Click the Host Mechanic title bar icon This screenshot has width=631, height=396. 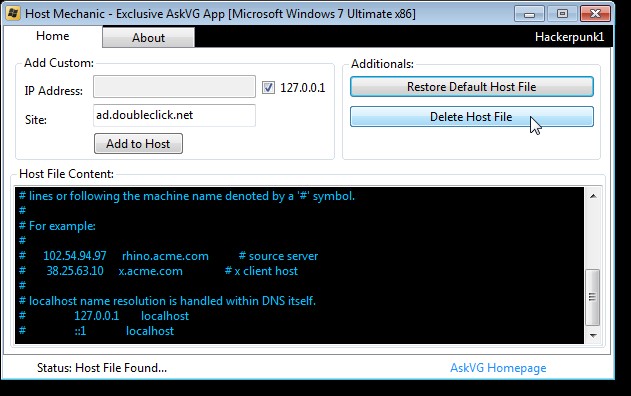click(x=13, y=13)
